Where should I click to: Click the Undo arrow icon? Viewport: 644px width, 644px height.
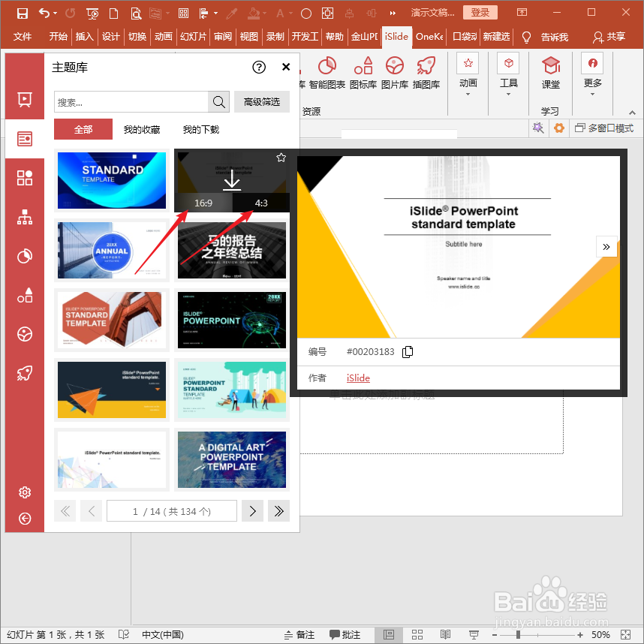click(x=44, y=14)
